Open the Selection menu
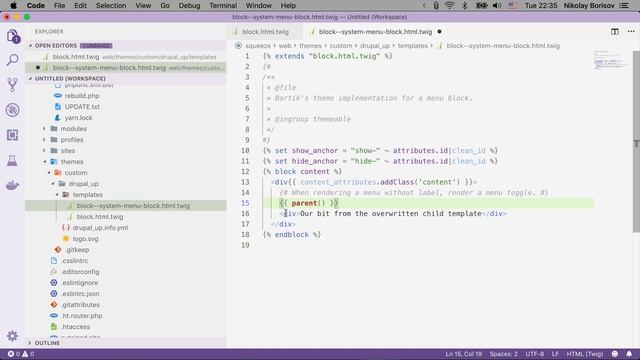Viewport: 640px width, 360px height. 111,5
